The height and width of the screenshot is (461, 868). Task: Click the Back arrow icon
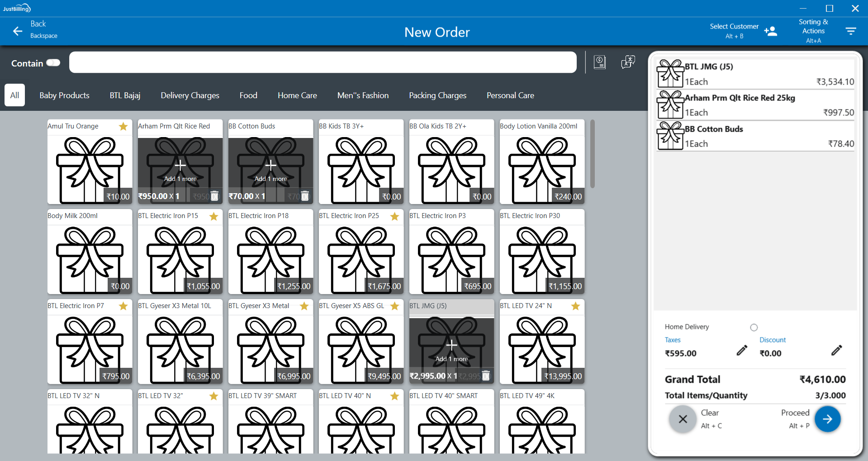(x=18, y=31)
